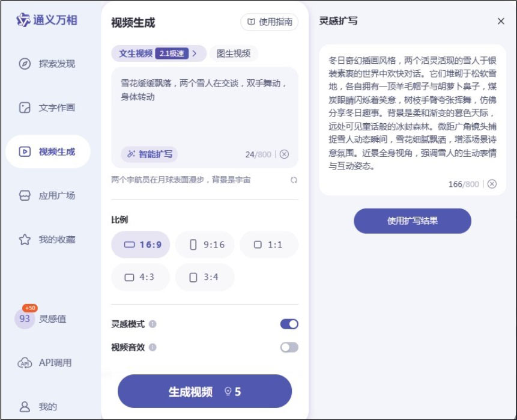Screen dimensions: 517x420
Task: Click the 智能扩写 button
Action: (150, 154)
